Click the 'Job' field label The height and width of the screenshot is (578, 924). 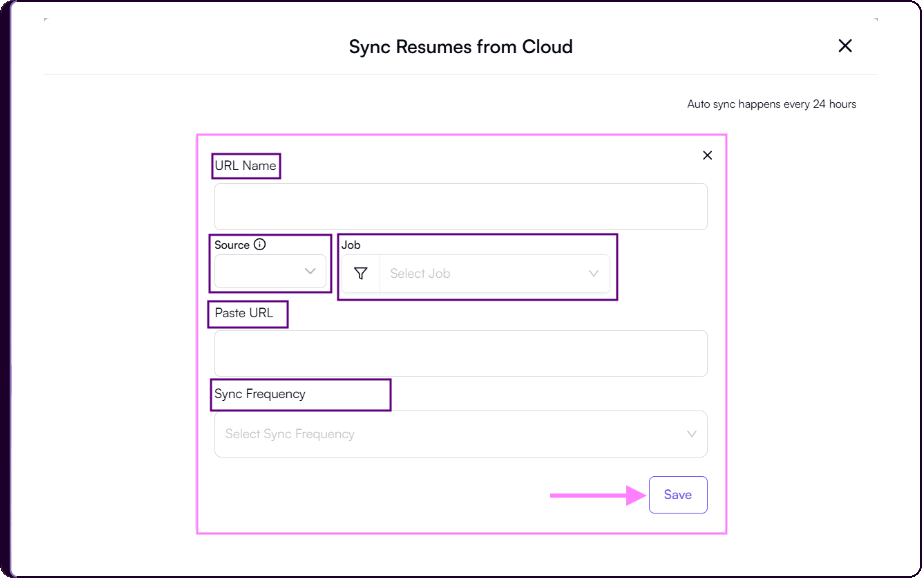pos(351,245)
